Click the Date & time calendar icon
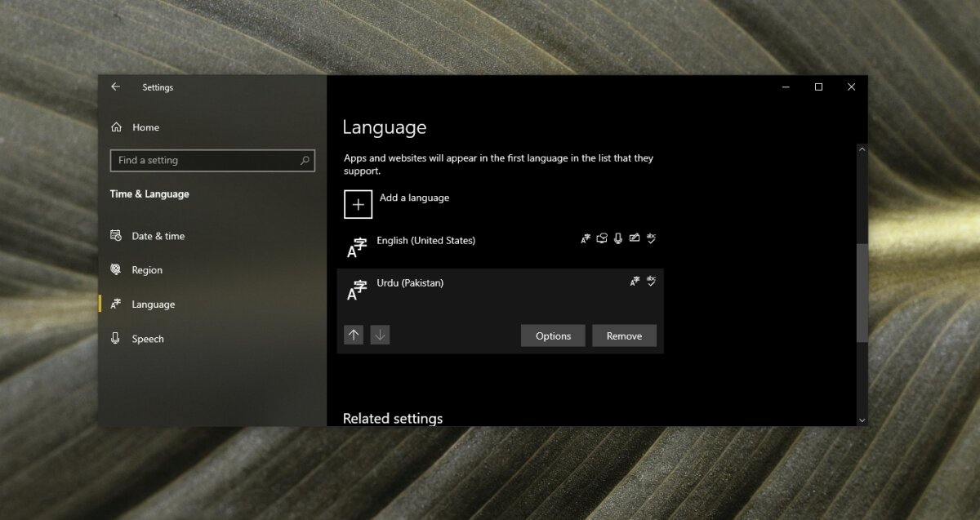Image resolution: width=980 pixels, height=520 pixels. 115,236
